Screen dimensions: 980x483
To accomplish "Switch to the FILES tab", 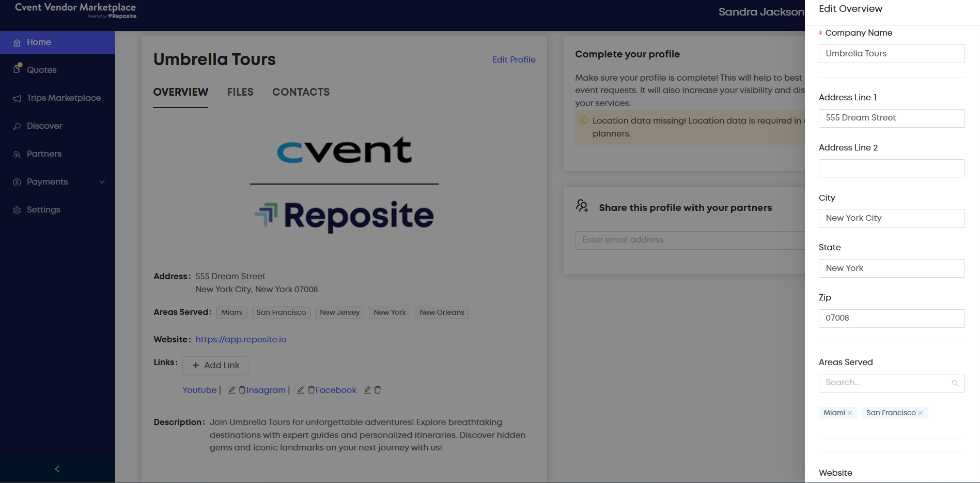I will point(240,92).
